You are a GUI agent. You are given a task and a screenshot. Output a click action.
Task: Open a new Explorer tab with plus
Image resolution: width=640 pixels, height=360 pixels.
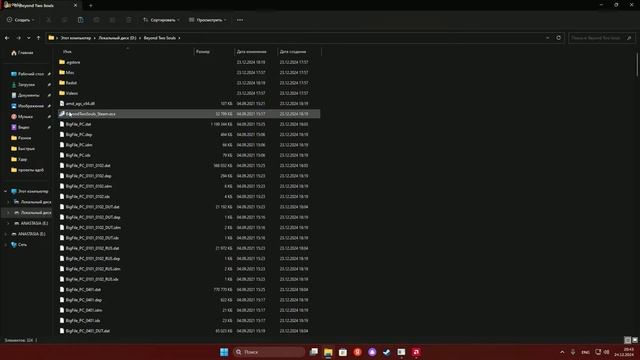[x=91, y=6]
